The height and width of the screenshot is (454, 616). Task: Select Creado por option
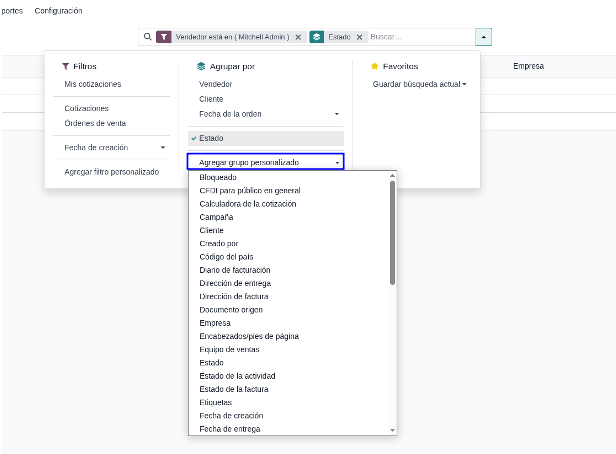[289, 243]
